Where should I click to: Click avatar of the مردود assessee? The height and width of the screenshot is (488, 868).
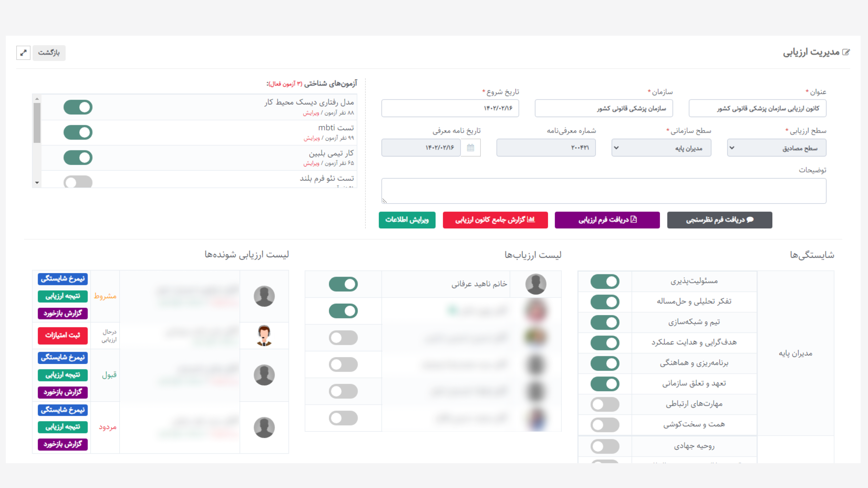point(264,427)
